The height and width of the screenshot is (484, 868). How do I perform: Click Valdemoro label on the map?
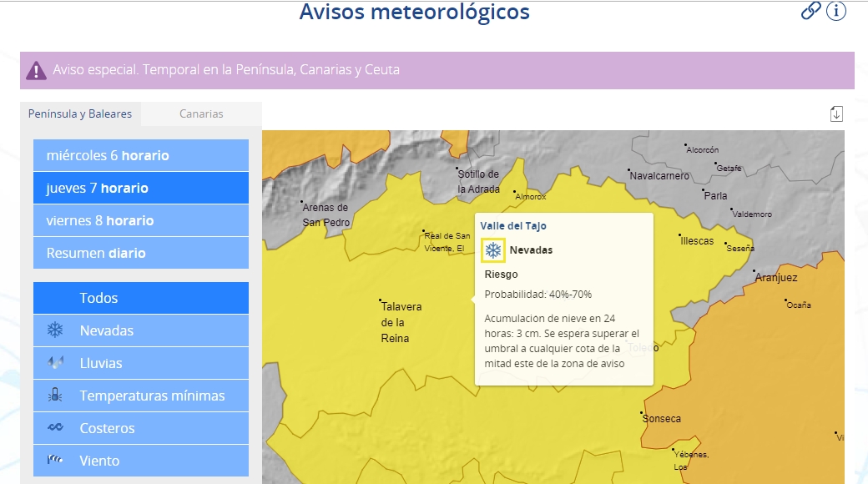point(752,214)
